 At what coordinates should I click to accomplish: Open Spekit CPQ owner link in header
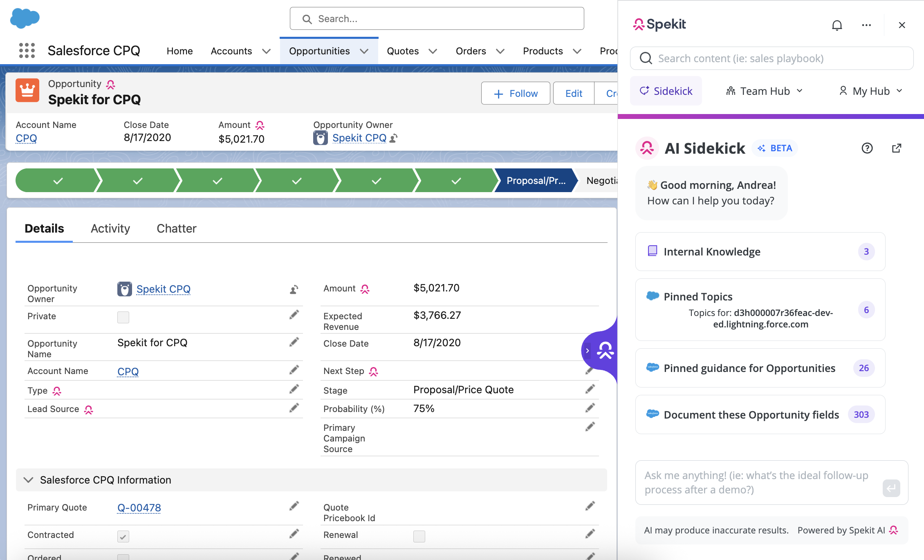(359, 138)
